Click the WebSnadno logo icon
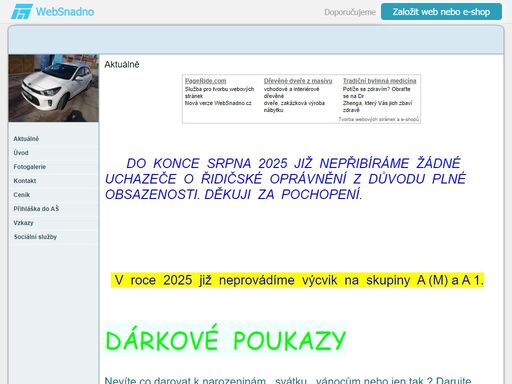 (x=22, y=12)
